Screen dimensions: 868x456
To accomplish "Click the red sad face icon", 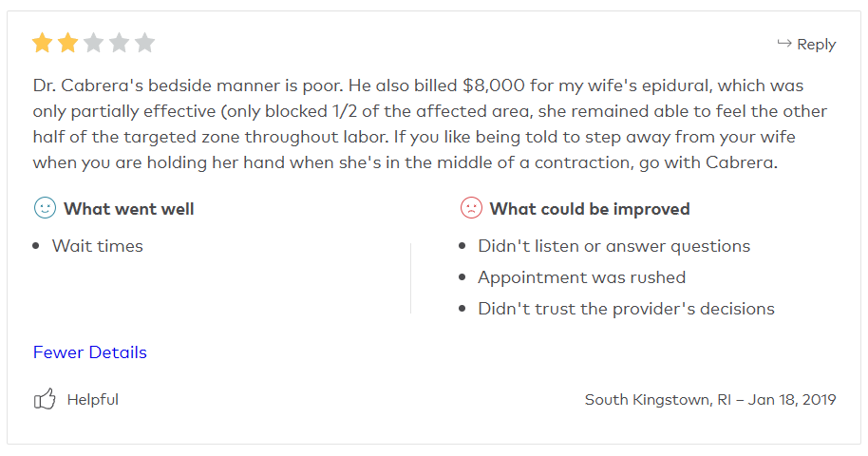I will 471,208.
